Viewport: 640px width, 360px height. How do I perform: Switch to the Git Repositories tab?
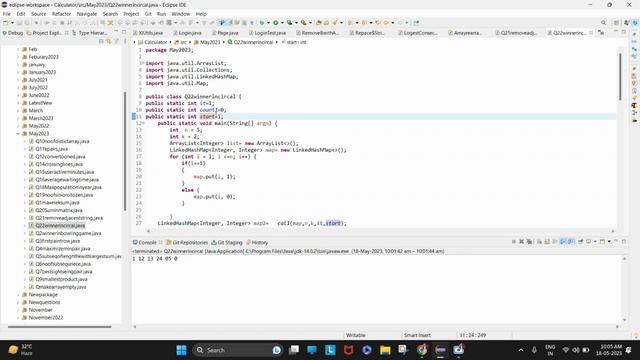coord(187,242)
